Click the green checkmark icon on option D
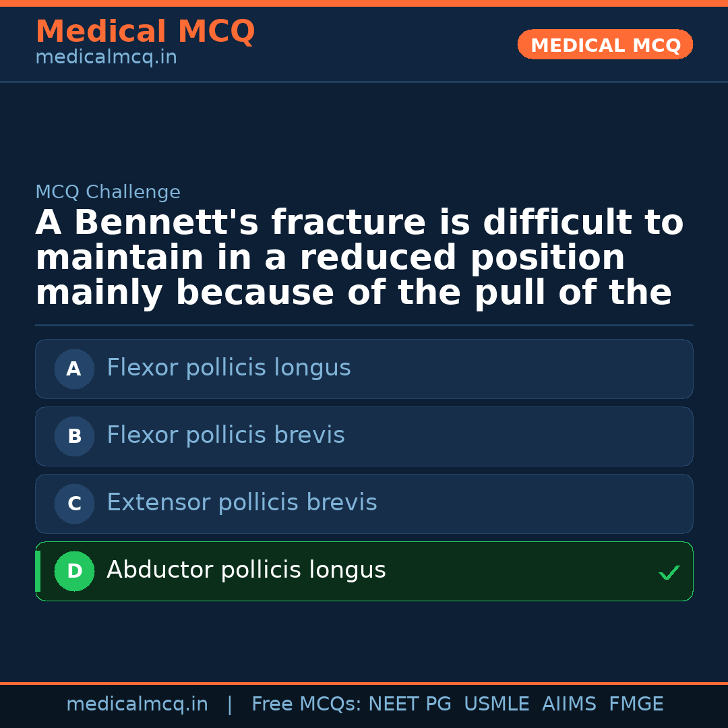 (x=669, y=572)
